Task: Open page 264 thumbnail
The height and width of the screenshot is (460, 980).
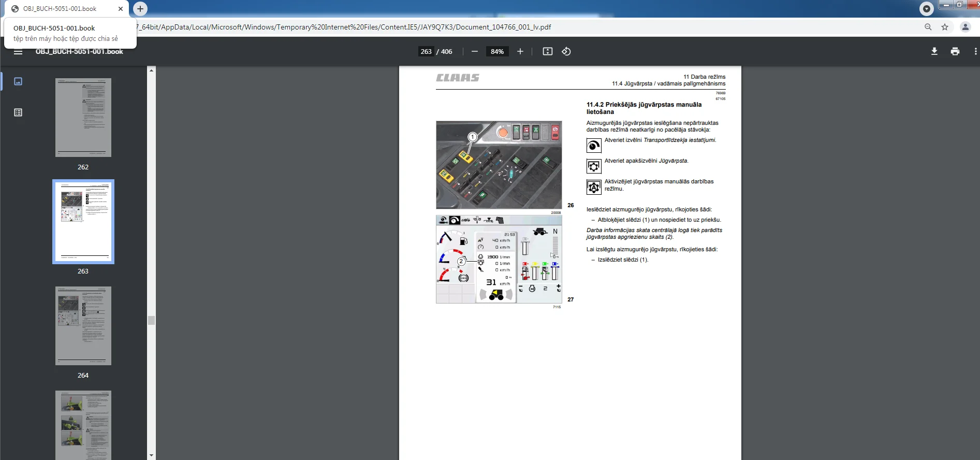Action: tap(83, 326)
